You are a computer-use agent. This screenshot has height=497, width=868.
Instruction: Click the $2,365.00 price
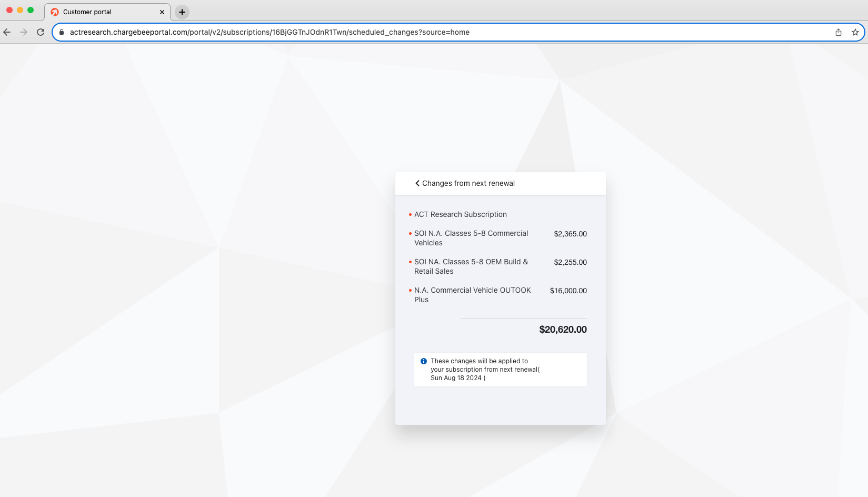coord(571,234)
